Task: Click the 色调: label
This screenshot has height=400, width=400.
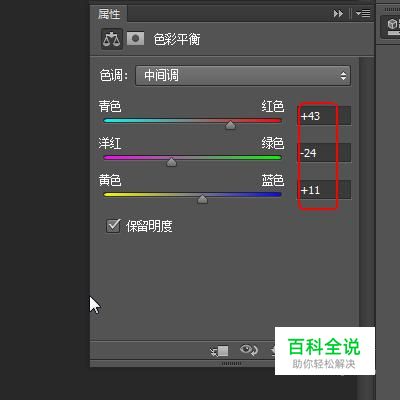Action: [x=114, y=75]
